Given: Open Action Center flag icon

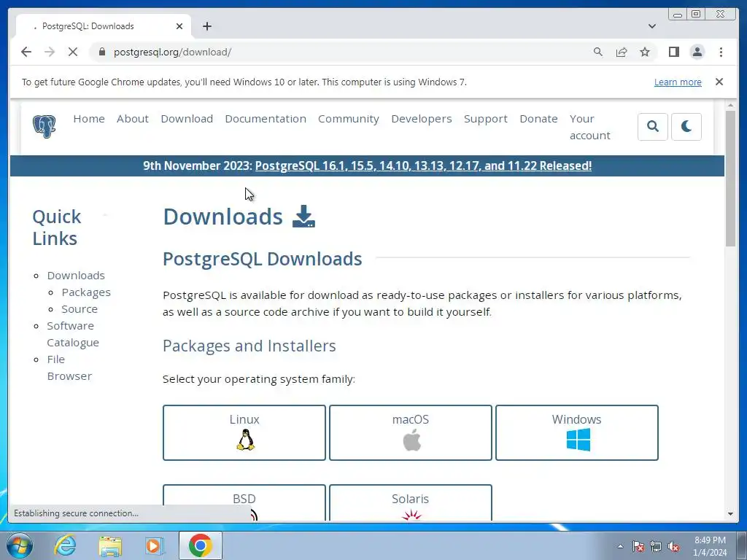Looking at the screenshot, I should 638,546.
